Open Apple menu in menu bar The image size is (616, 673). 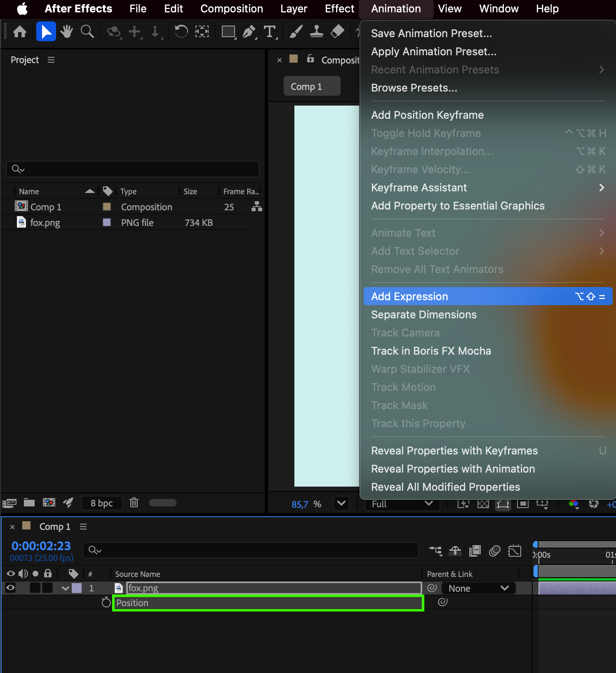coord(22,9)
